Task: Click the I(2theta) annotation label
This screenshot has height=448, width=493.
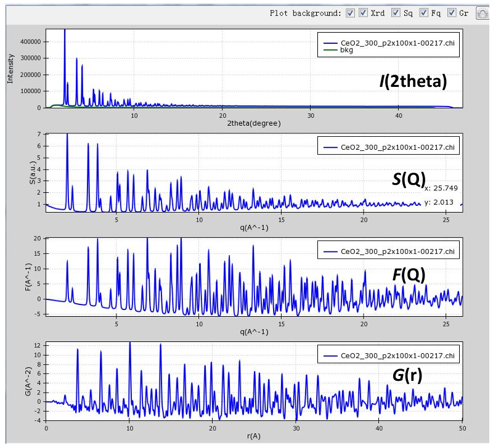Action: [x=412, y=81]
